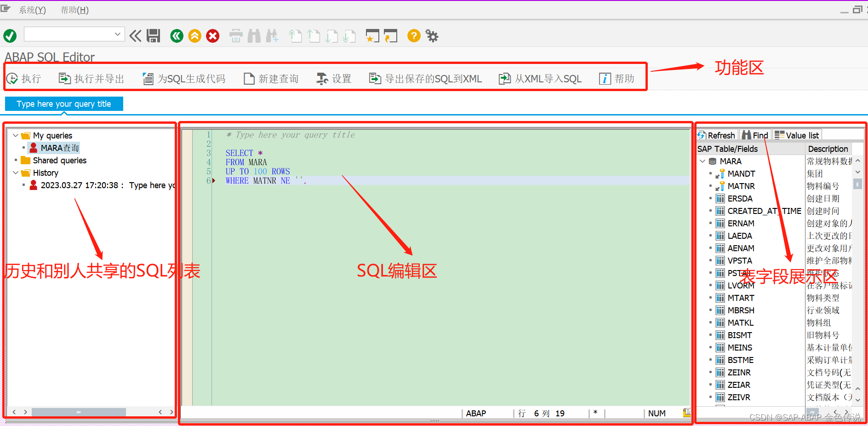Open the transaction command field dropdown

pos(118,34)
